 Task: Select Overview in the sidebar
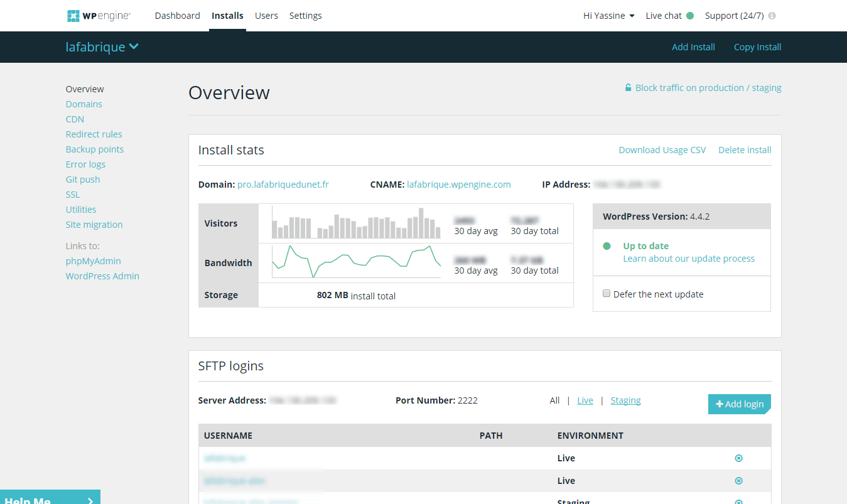pyautogui.click(x=85, y=89)
